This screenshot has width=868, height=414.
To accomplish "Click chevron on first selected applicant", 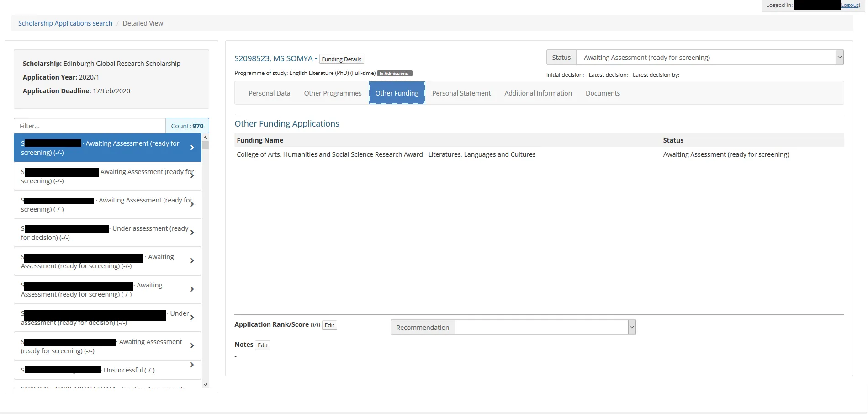I will click(x=192, y=148).
